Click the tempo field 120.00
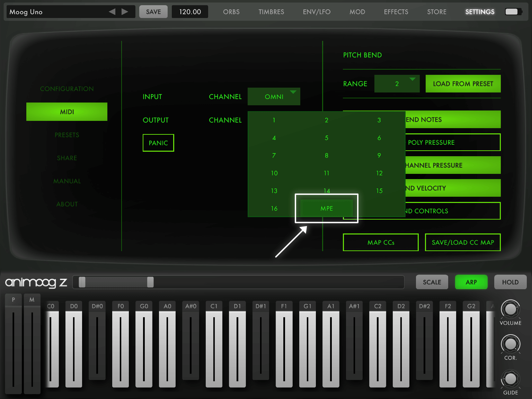Image resolution: width=532 pixels, height=399 pixels. pos(190,12)
